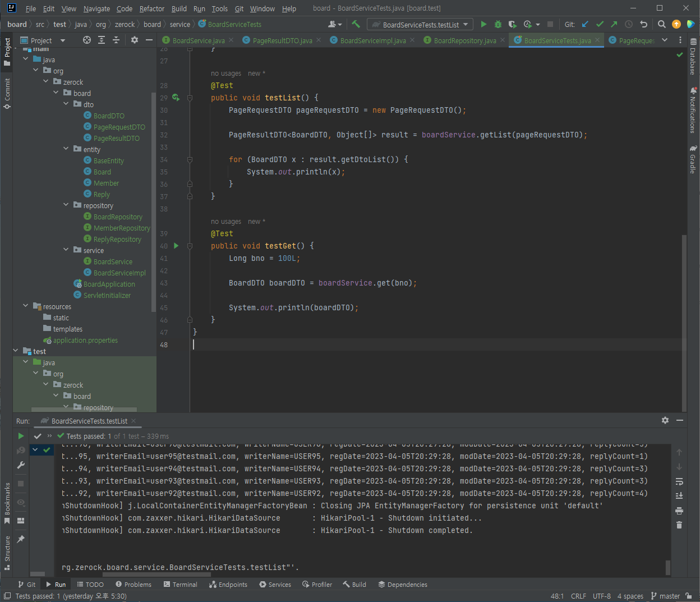Open the Refactor menu

152,8
